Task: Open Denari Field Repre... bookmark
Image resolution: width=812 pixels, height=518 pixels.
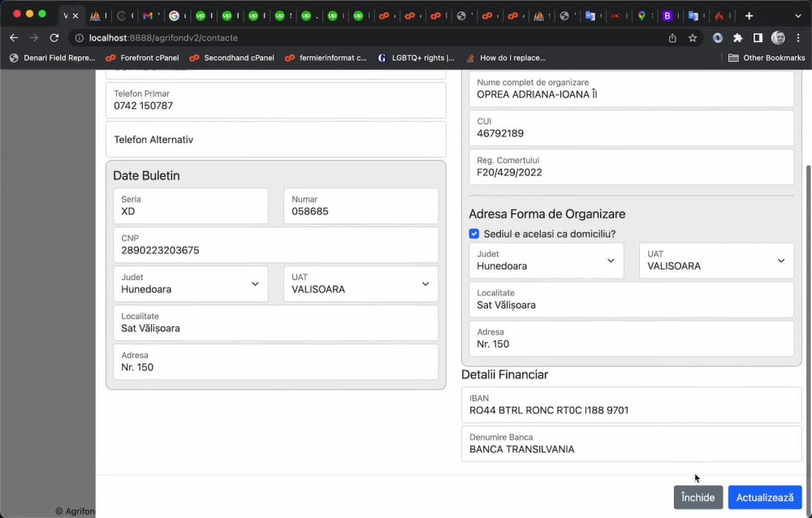Action: click(x=52, y=58)
